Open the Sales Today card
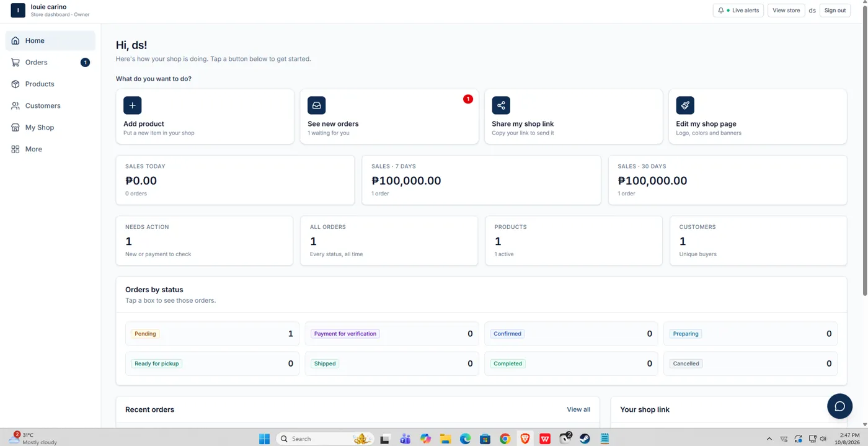This screenshot has width=868, height=446. (235, 180)
